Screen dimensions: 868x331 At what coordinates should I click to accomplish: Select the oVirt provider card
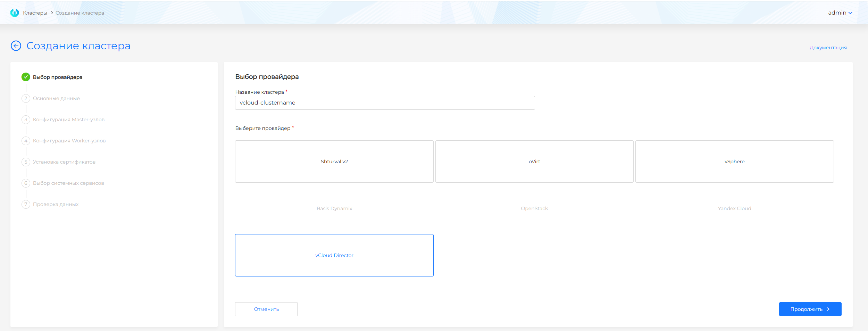point(534,162)
